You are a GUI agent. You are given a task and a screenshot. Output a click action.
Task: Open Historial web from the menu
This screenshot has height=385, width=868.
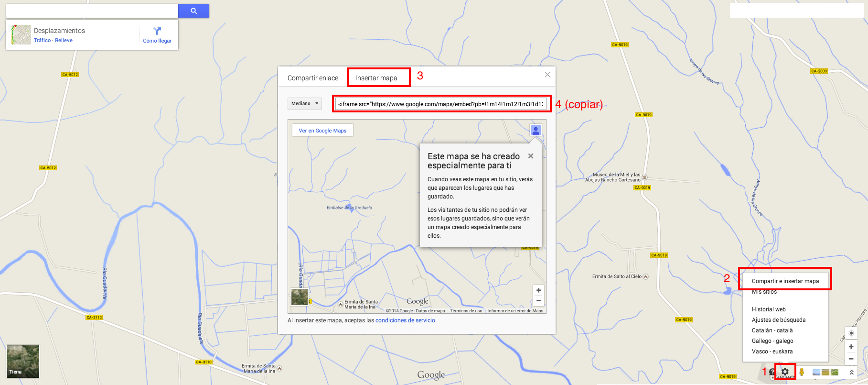[x=769, y=309]
